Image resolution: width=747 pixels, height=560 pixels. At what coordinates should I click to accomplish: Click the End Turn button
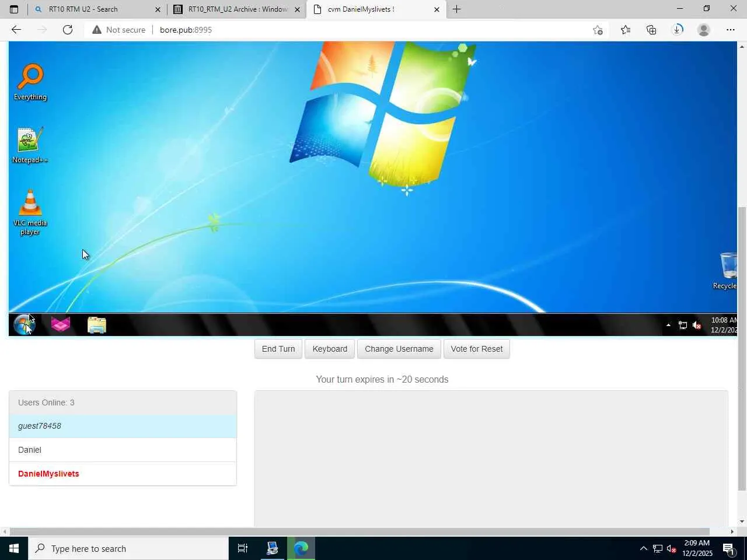(278, 349)
